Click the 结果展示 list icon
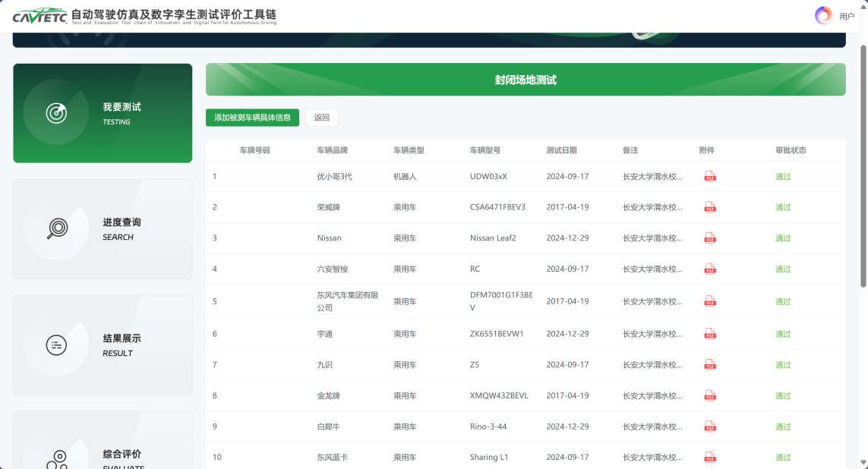 56,345
